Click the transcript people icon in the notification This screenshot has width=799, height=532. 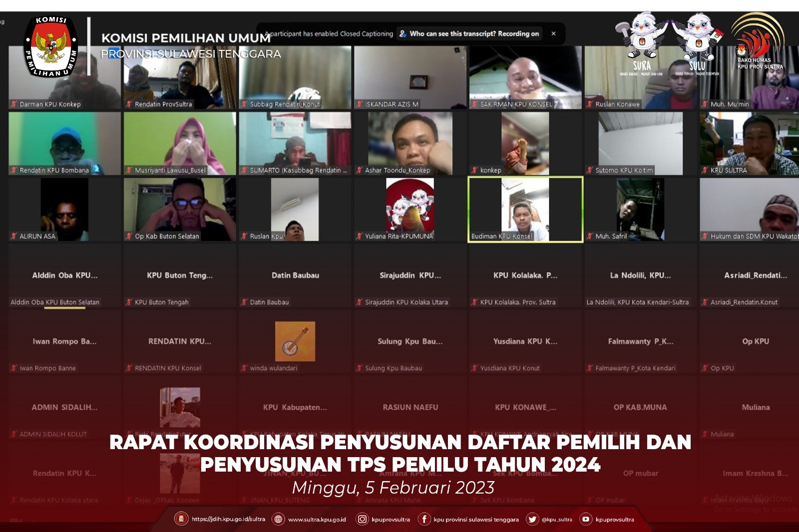402,34
